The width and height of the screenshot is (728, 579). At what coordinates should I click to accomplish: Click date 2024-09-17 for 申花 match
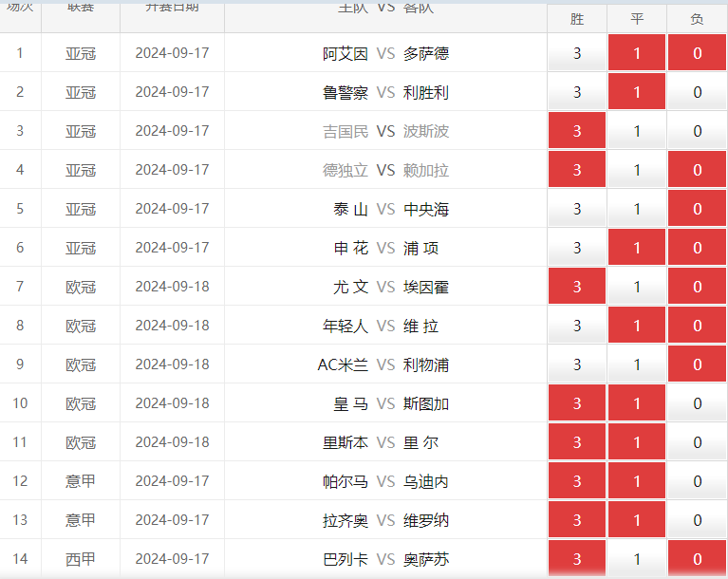click(x=172, y=248)
